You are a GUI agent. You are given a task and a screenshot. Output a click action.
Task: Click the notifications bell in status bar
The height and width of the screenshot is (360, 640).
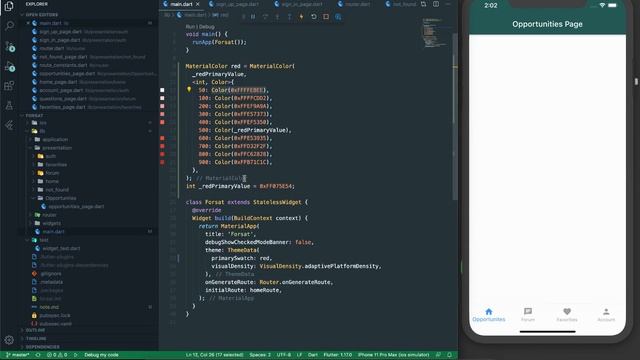click(449, 355)
